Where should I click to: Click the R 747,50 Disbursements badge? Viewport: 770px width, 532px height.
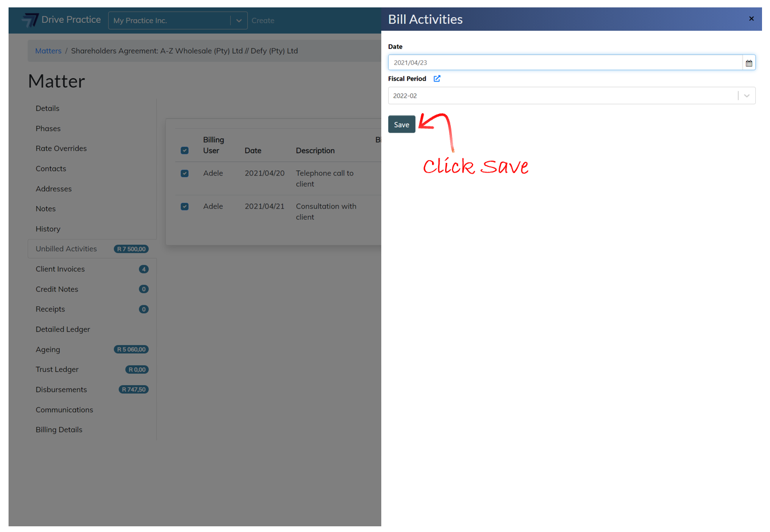pos(133,390)
